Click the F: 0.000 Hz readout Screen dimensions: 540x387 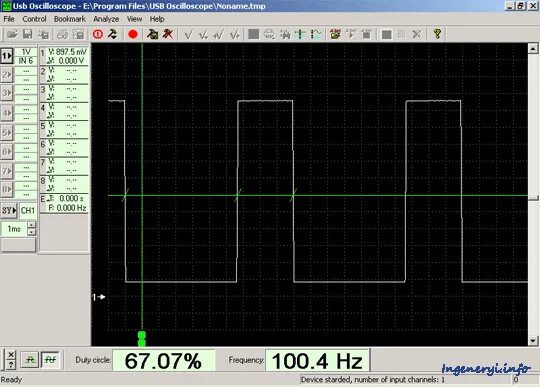coord(67,208)
